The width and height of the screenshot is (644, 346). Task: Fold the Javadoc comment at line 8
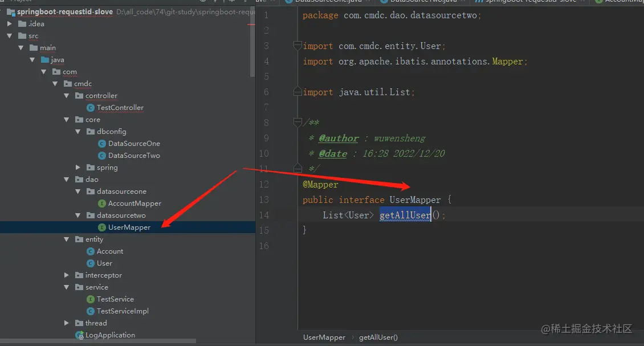[297, 122]
